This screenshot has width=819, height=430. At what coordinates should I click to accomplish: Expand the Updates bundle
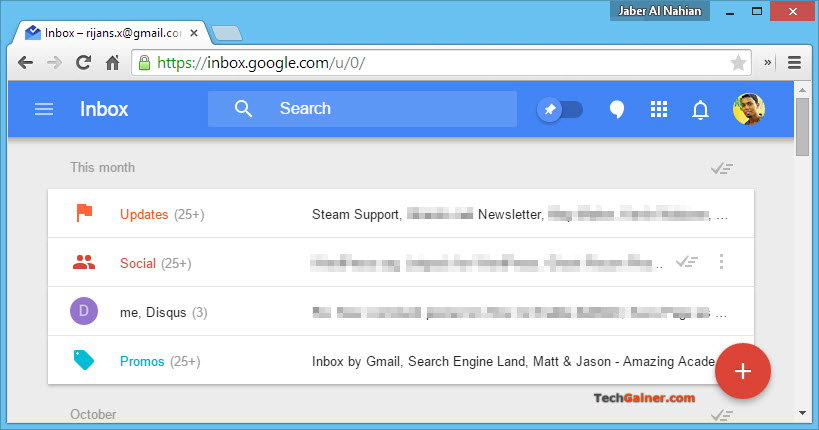click(x=401, y=213)
